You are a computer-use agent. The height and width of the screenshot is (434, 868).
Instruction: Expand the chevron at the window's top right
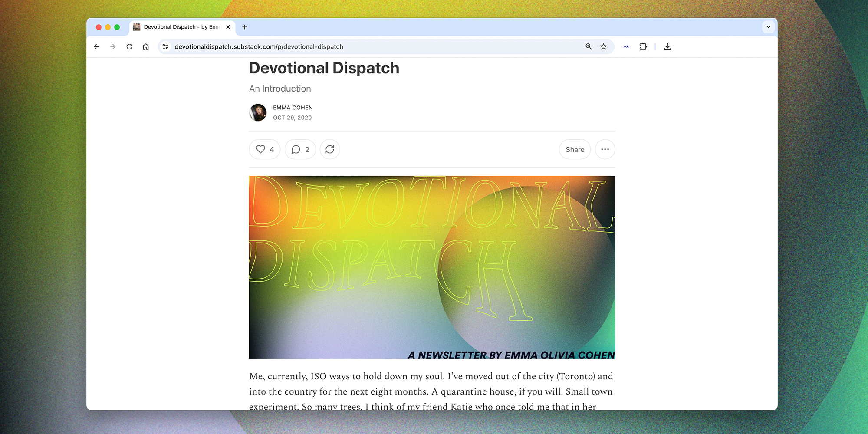[768, 27]
